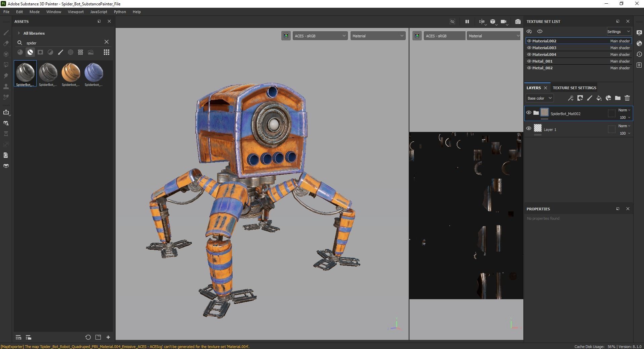Filter assets by Smart materials
Viewport: 644px width, 349px height.
pos(30,52)
